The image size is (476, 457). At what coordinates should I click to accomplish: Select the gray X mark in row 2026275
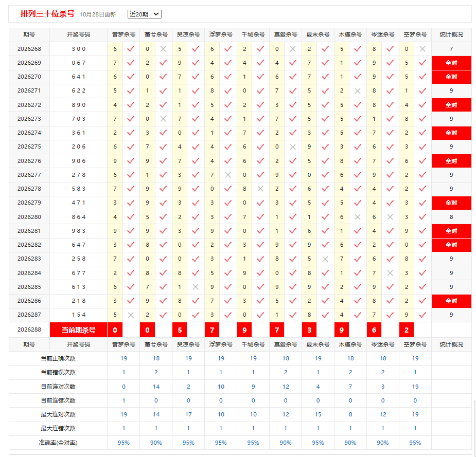click(293, 147)
